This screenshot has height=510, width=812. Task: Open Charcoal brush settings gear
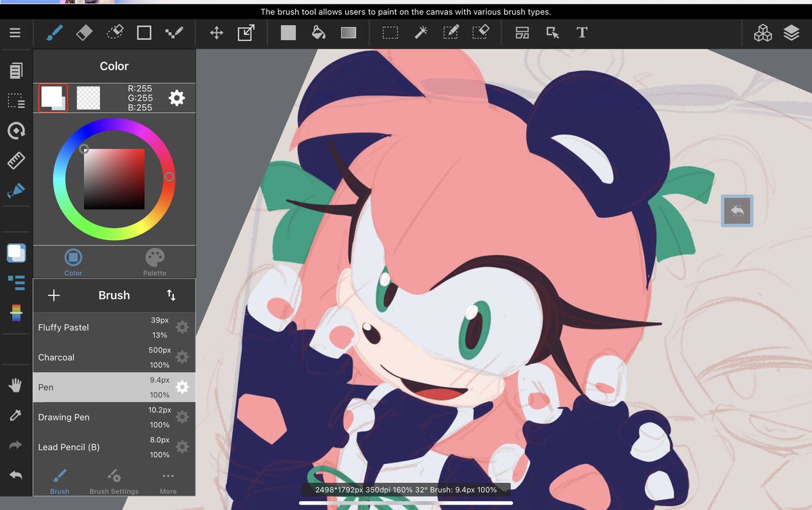pos(182,357)
